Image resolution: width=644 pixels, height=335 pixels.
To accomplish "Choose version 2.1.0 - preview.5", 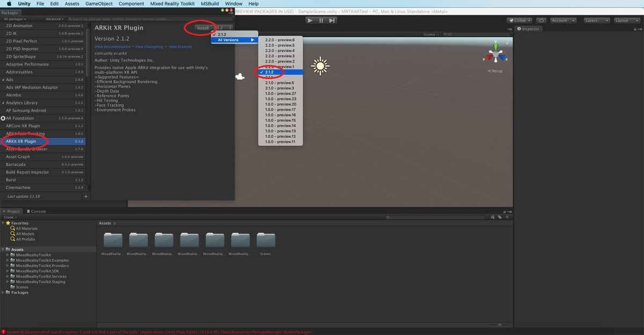I will 280,83.
